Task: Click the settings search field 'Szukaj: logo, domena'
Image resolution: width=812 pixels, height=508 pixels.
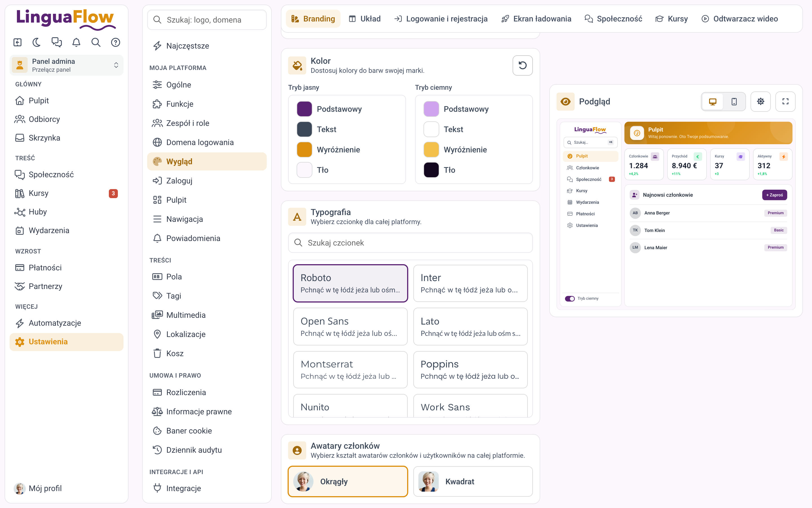Action: point(207,20)
